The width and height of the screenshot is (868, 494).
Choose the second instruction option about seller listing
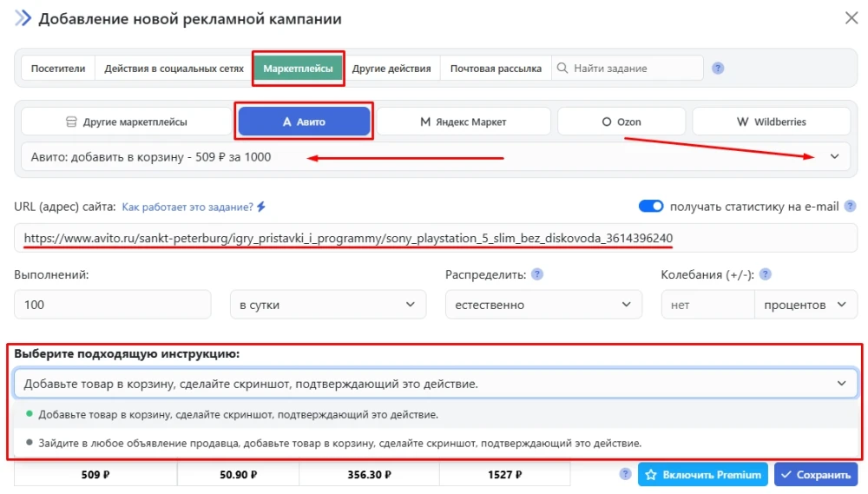click(339, 443)
